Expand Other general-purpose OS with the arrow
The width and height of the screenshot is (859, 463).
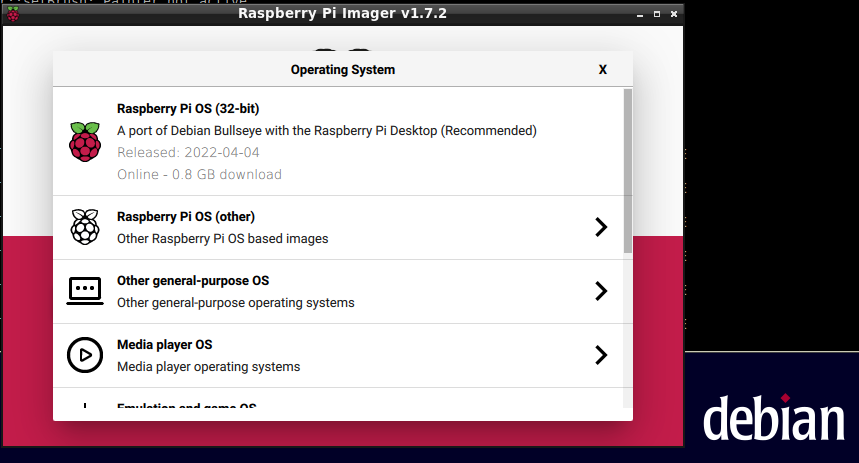(601, 291)
